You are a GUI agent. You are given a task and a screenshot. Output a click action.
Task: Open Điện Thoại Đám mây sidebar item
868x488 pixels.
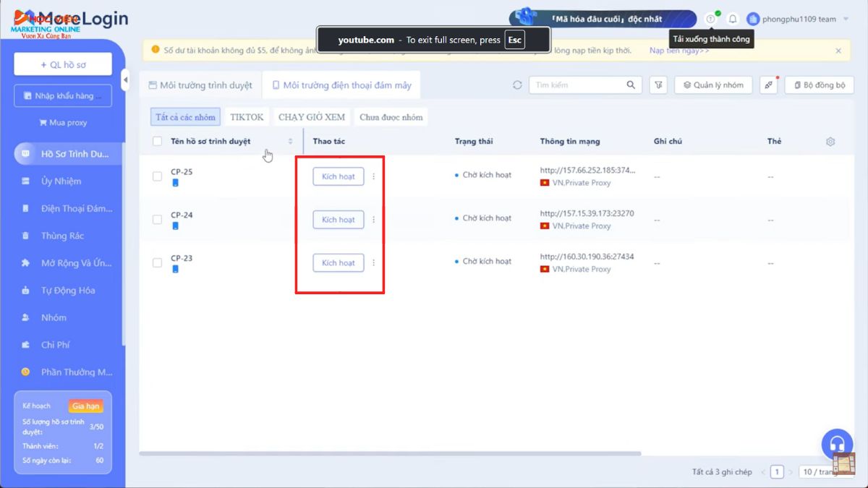click(68, 209)
